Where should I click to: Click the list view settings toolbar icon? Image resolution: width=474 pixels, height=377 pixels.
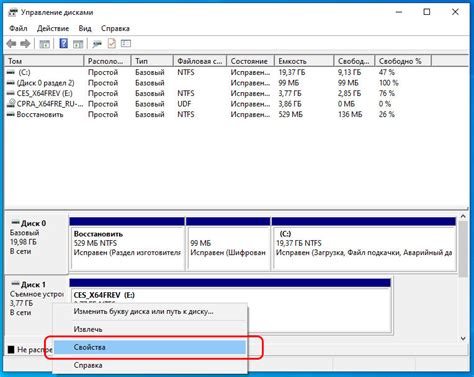point(126,44)
